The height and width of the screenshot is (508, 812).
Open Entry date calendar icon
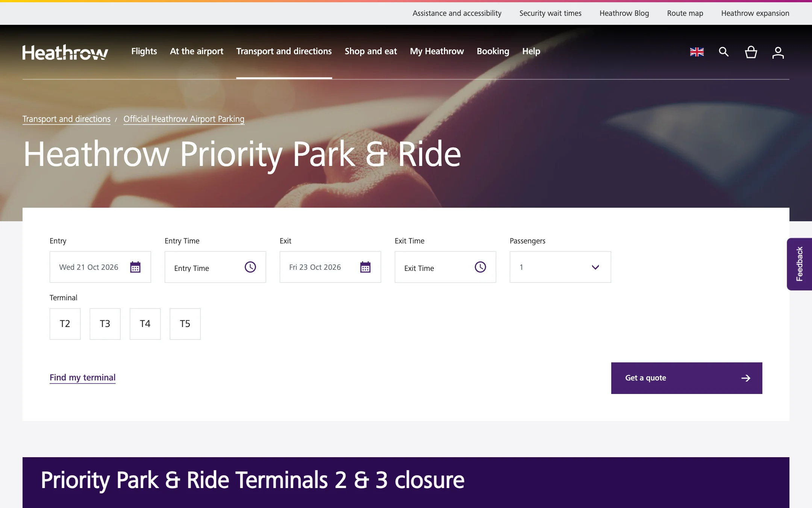pyautogui.click(x=135, y=267)
